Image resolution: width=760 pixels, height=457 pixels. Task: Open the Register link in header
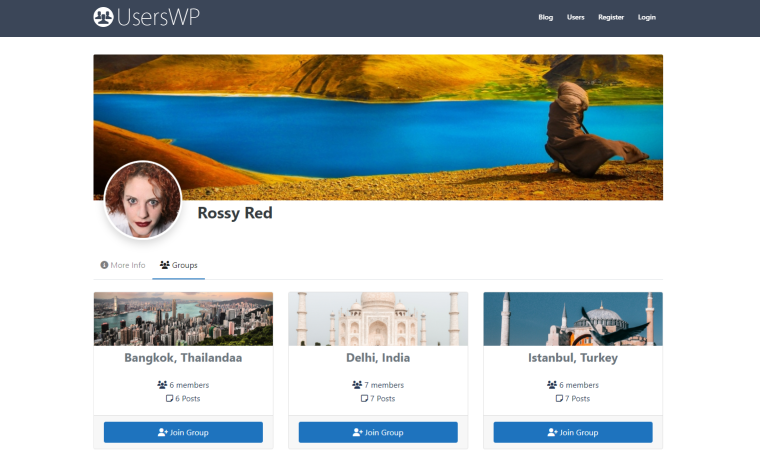tap(611, 17)
